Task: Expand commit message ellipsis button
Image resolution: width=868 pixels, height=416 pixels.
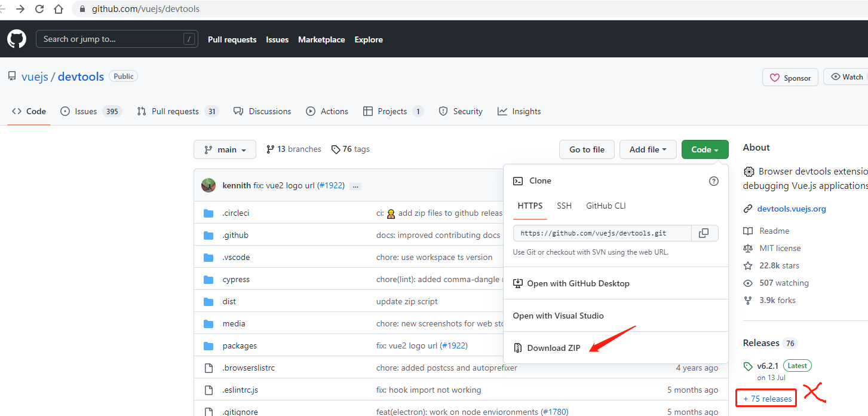Action: click(x=355, y=186)
